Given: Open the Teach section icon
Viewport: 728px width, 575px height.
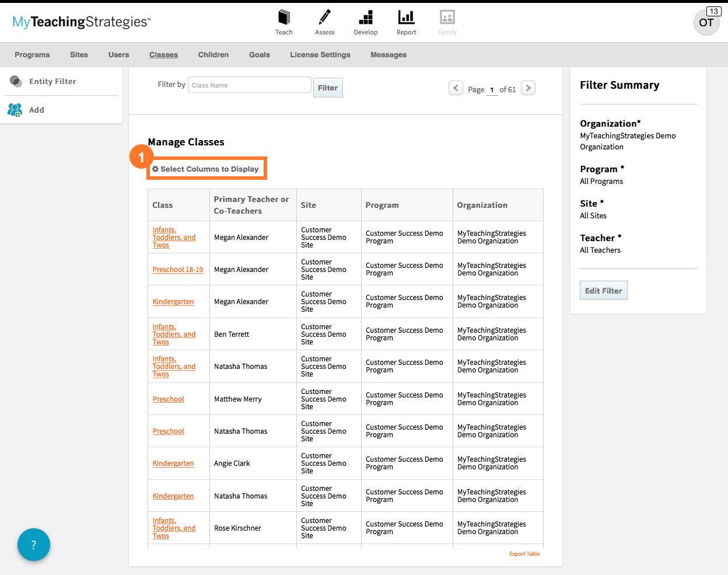Looking at the screenshot, I should [284, 18].
